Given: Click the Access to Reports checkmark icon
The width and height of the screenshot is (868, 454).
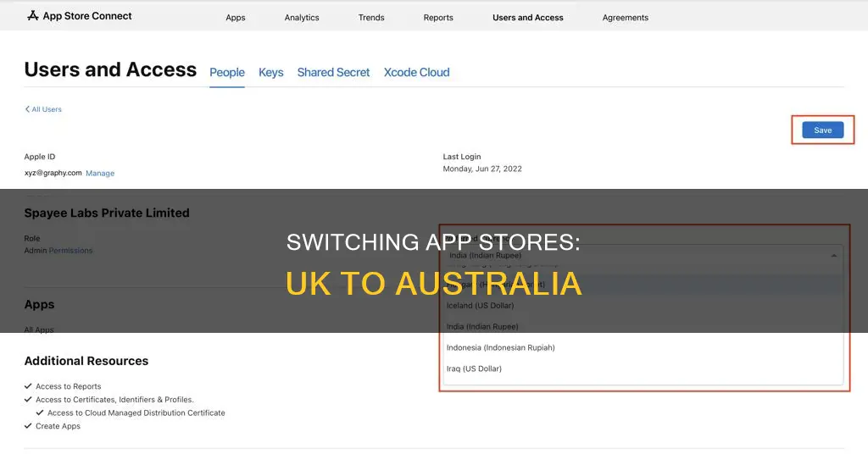Looking at the screenshot, I should [x=28, y=386].
